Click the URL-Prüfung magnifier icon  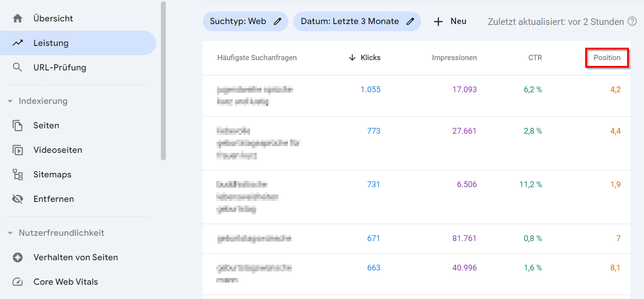point(18,67)
